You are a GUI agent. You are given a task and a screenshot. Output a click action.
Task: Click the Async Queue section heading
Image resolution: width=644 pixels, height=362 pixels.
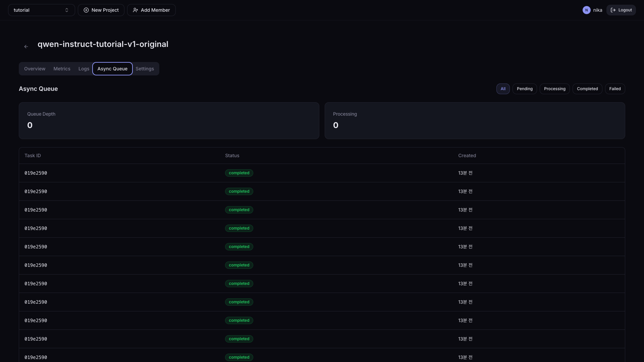pos(38,89)
